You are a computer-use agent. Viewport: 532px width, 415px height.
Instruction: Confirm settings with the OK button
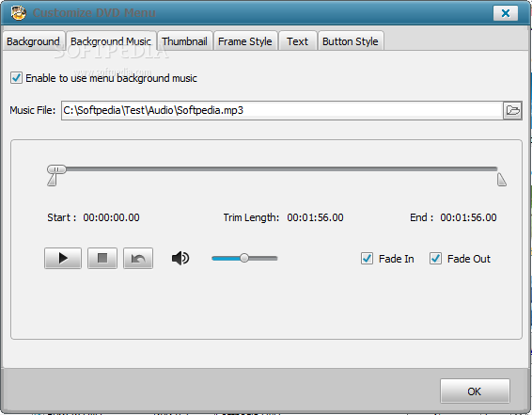pos(475,391)
